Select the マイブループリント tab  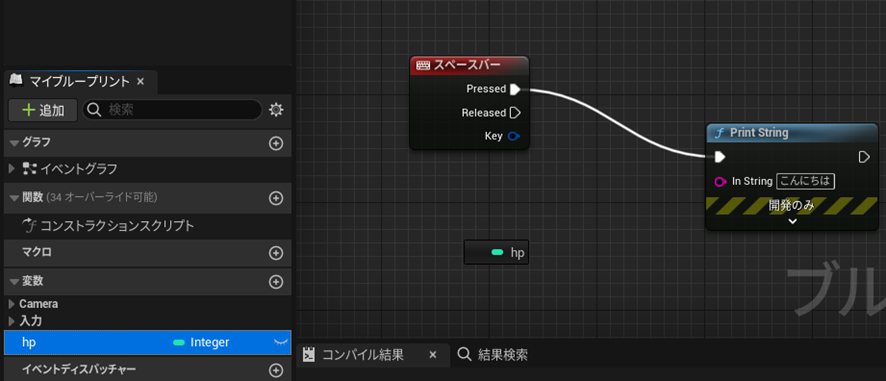(79, 82)
